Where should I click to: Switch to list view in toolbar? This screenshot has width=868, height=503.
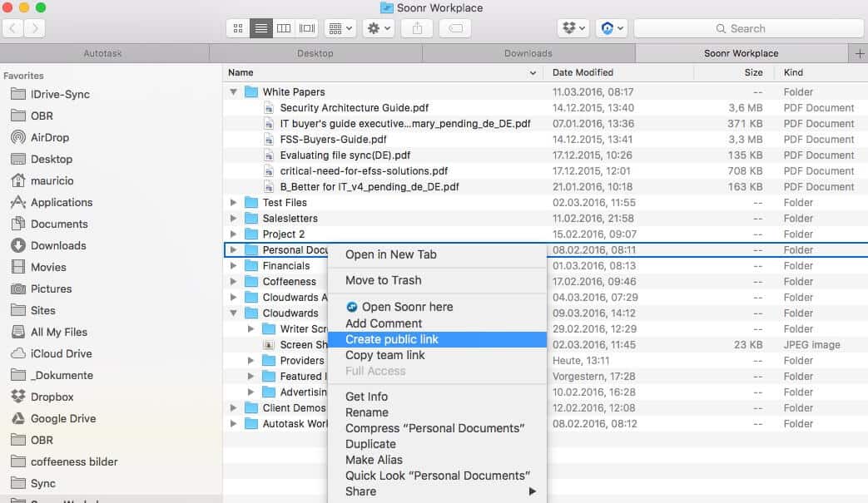[260, 28]
